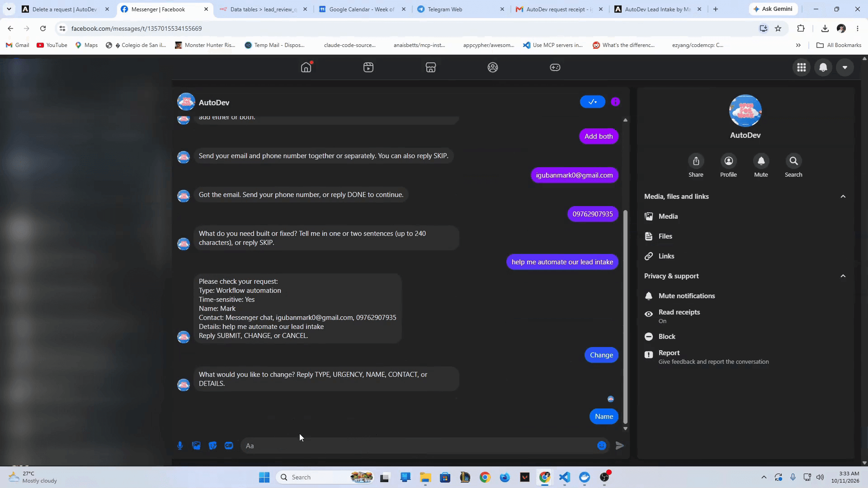868x488 pixels.
Task: Switch to the Telegram Web tab
Action: (x=460, y=9)
